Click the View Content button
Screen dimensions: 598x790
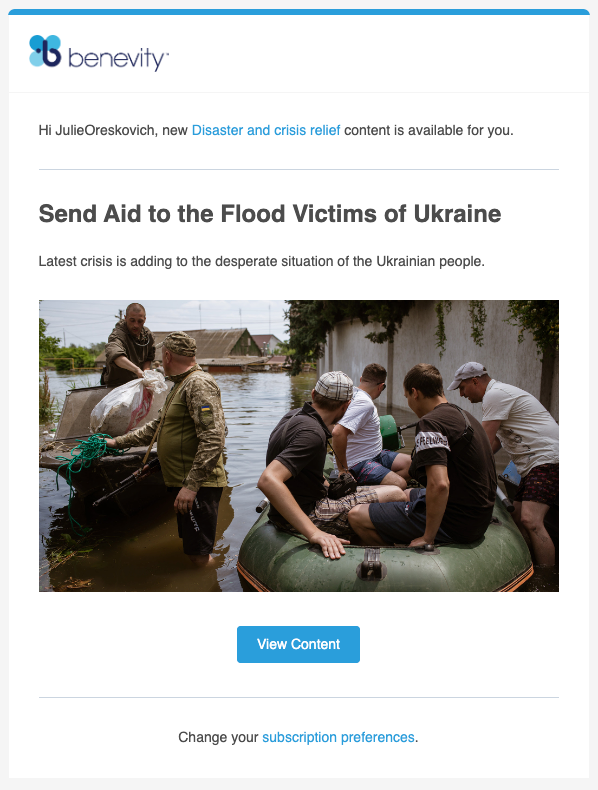point(298,644)
